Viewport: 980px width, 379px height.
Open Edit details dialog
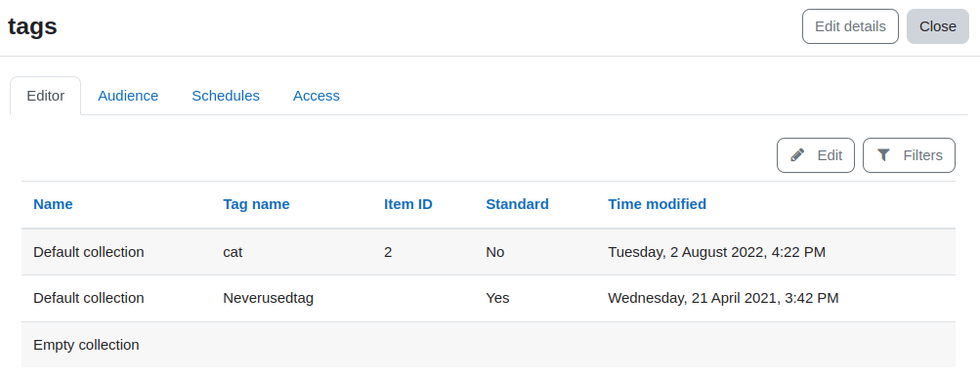point(850,26)
